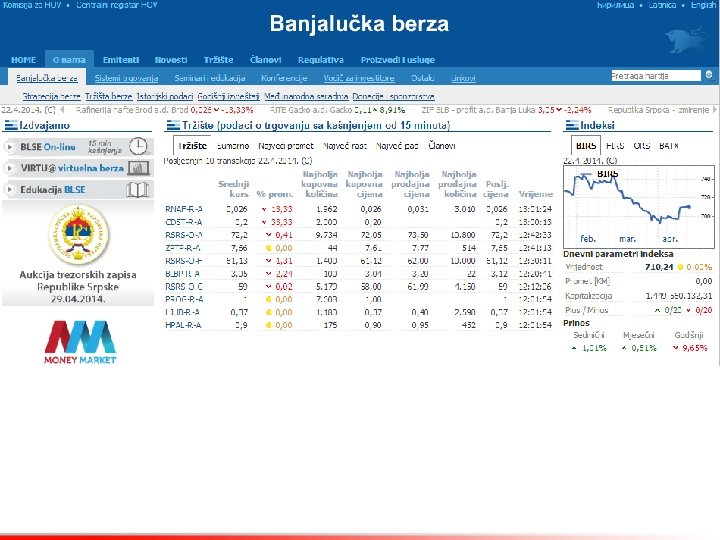Select the BIRS index tab

point(586,146)
